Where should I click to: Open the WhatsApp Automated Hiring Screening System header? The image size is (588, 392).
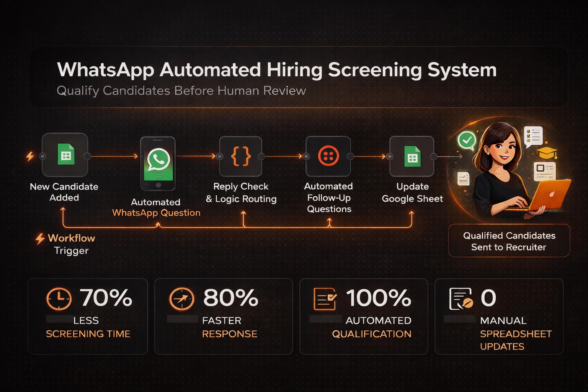point(276,70)
